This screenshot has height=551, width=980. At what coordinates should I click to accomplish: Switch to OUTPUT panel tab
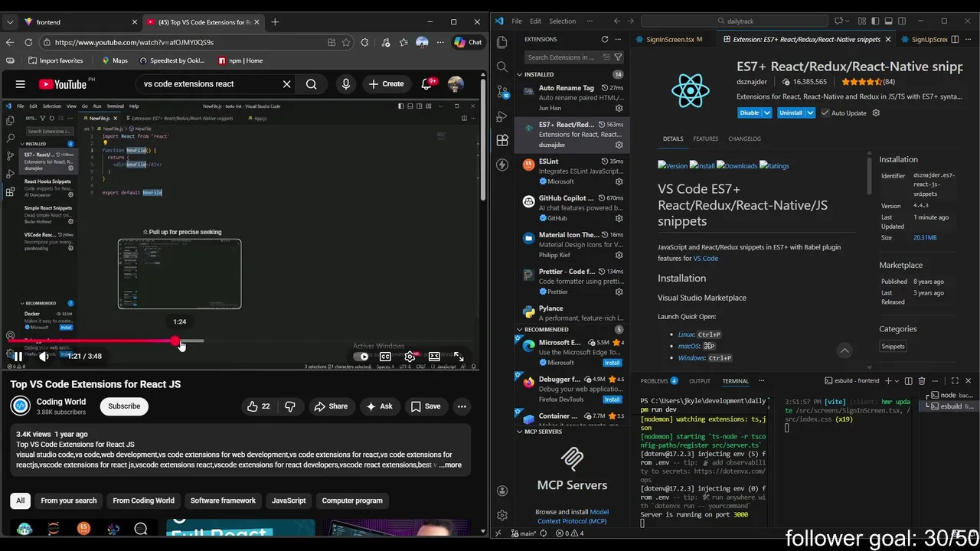(699, 380)
